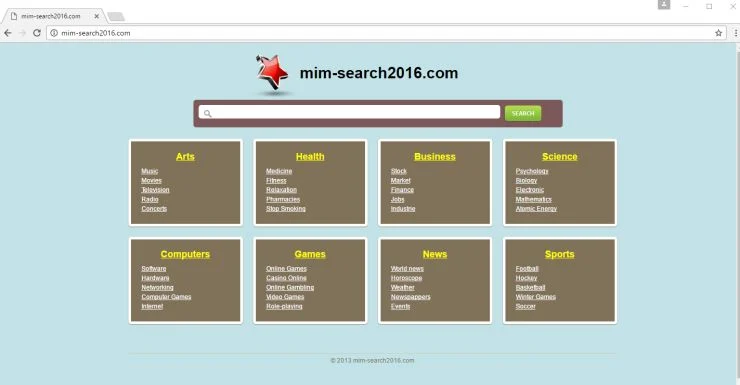740x385 pixels.
Task: Click the Concerts link
Action: [154, 209]
